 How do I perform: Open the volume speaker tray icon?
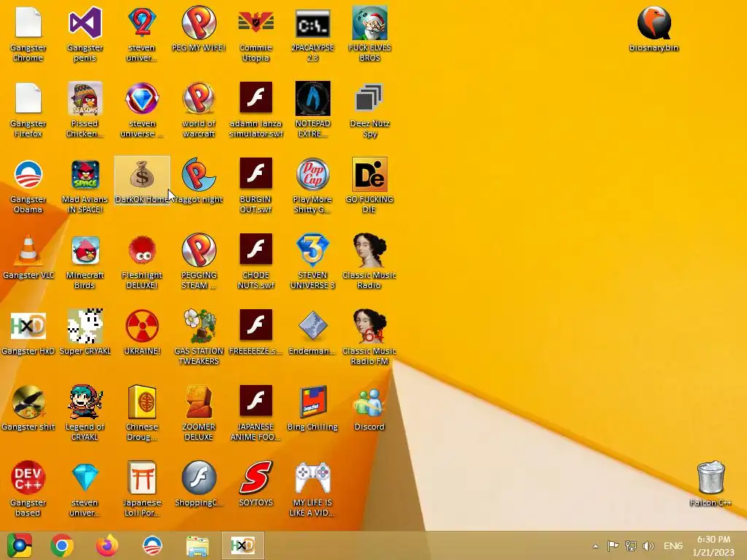tap(648, 545)
